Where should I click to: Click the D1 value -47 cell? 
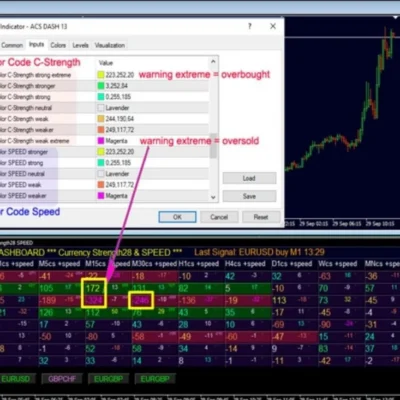[278, 337]
